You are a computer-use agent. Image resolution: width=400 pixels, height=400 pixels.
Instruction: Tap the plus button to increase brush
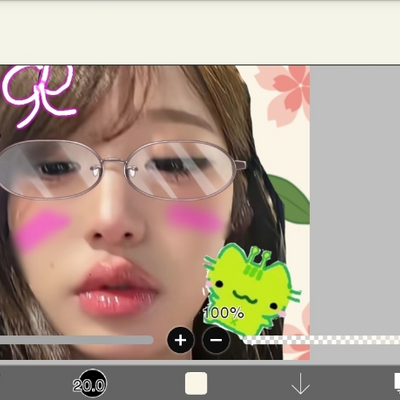point(180,340)
